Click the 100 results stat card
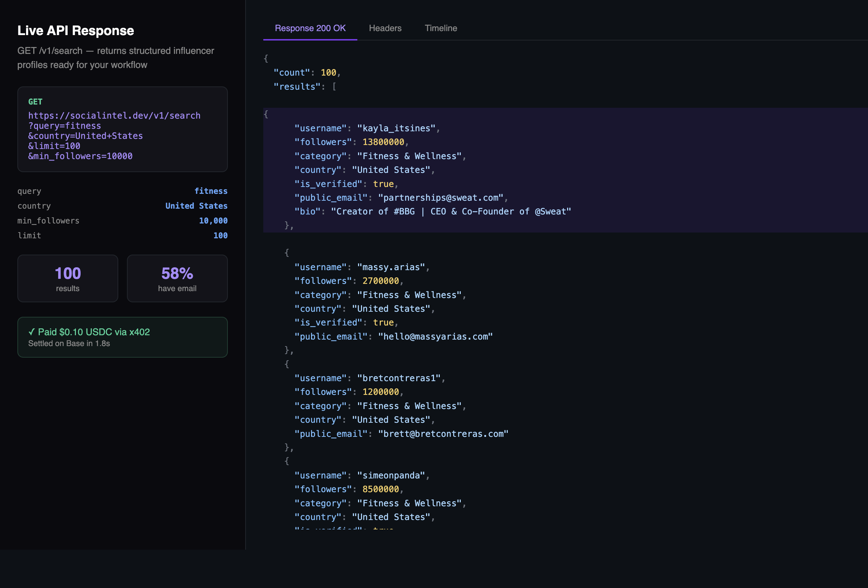The width and height of the screenshot is (868, 588). [67, 278]
